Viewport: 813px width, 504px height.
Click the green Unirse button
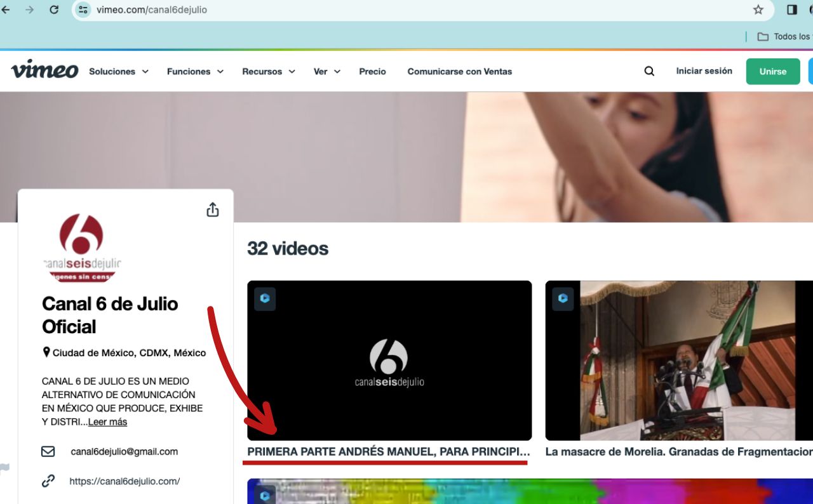pyautogui.click(x=773, y=72)
